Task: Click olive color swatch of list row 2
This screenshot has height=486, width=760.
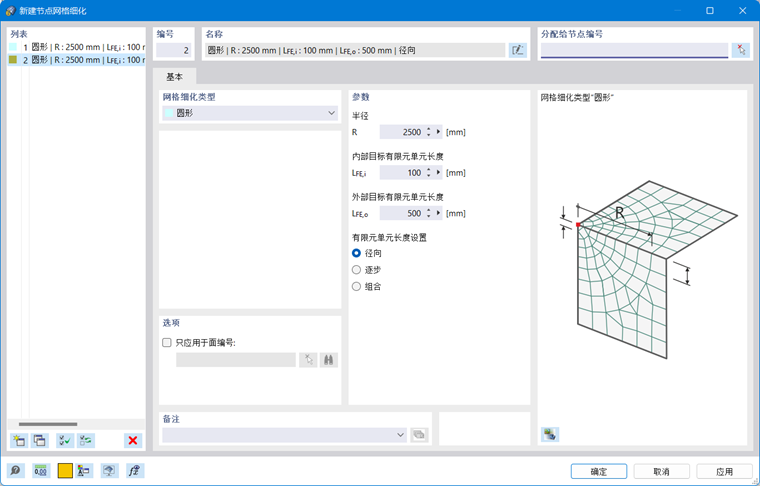Action: click(x=13, y=60)
